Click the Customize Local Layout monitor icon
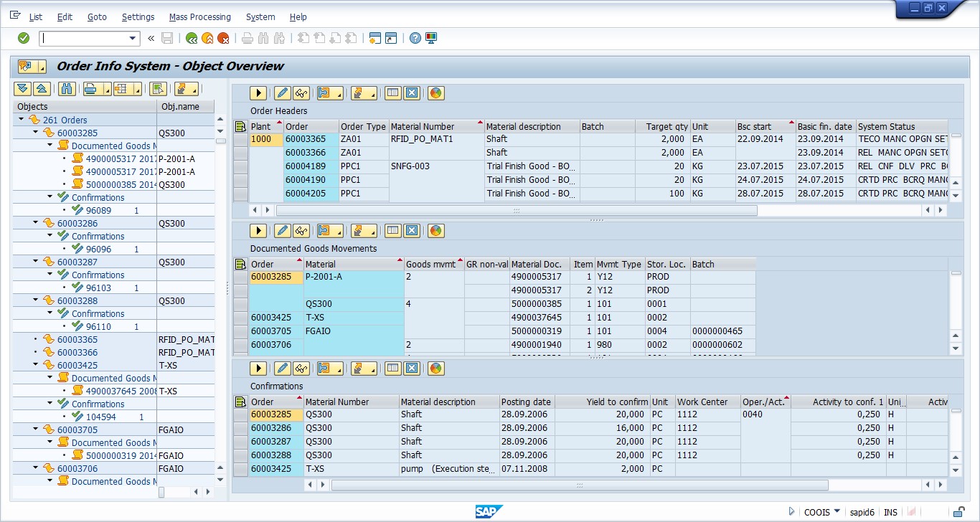 tap(431, 38)
